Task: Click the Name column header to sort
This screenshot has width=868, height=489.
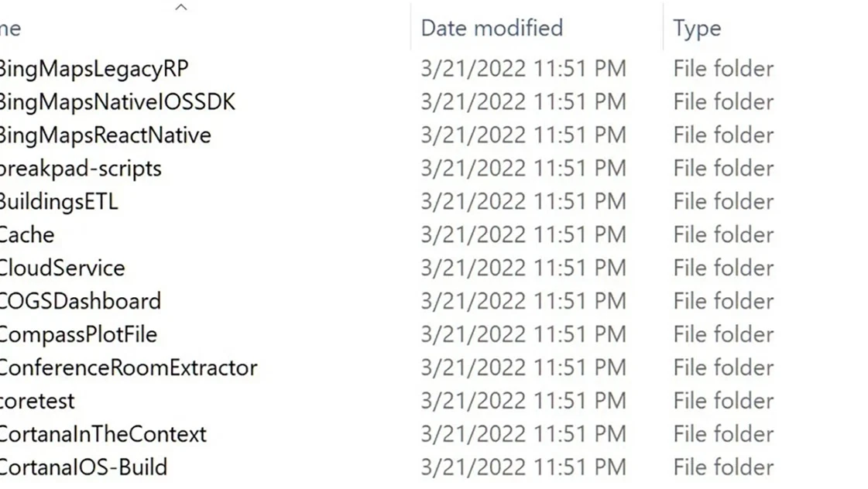Action: tap(9, 28)
